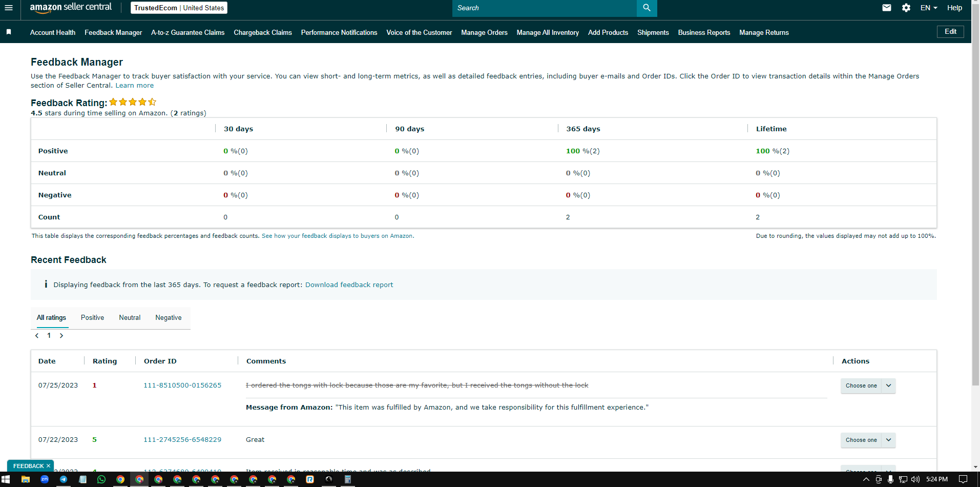980x487 pixels.
Task: Open network status tray icon
Action: click(x=903, y=479)
